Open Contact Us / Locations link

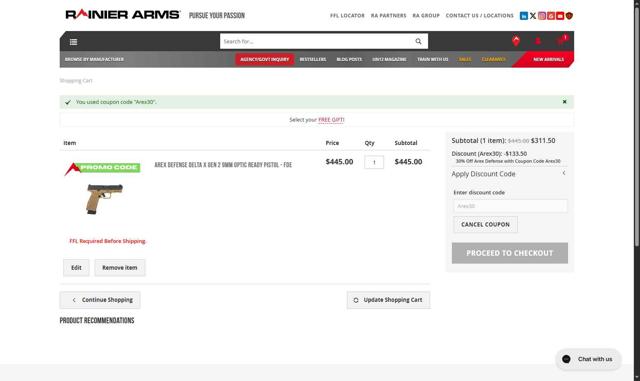(480, 16)
